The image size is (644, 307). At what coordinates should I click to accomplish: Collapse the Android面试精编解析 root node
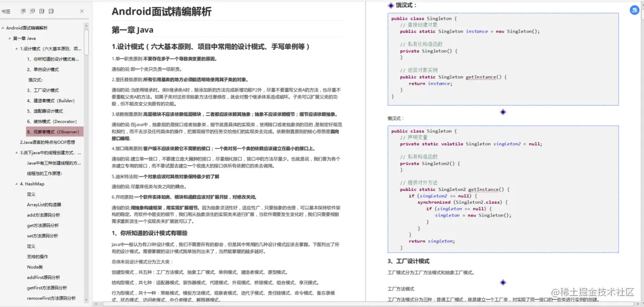(x=3, y=28)
